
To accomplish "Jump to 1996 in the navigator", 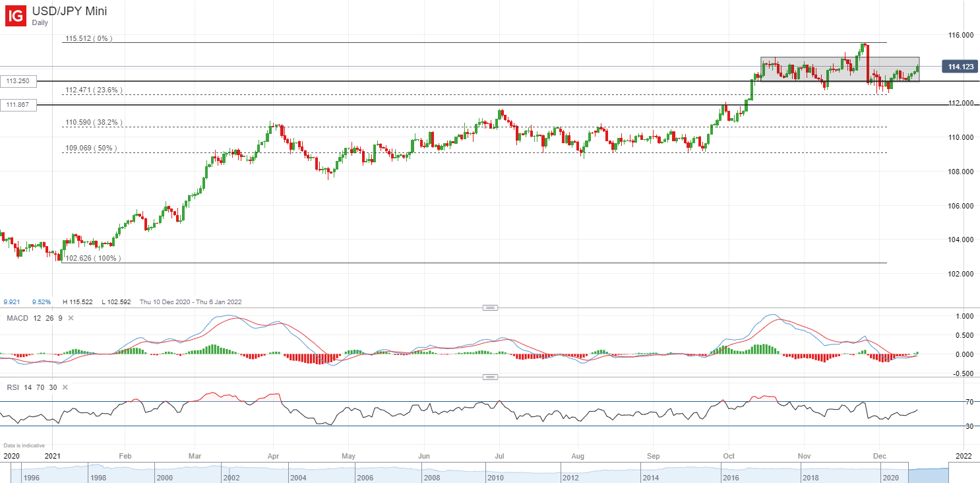I will coord(32,476).
